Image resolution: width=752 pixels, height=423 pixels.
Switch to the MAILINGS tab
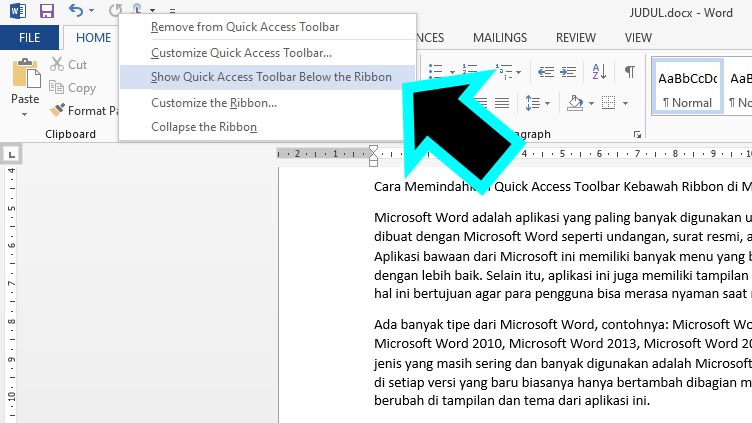[500, 37]
